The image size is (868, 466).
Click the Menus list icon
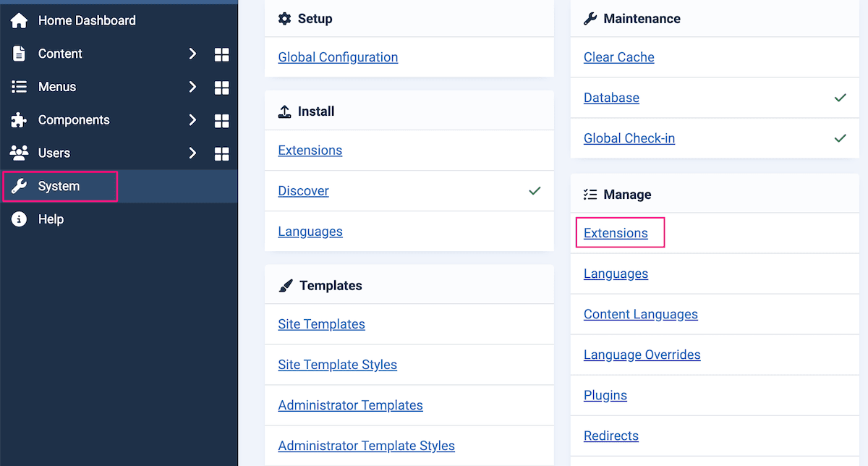click(20, 87)
